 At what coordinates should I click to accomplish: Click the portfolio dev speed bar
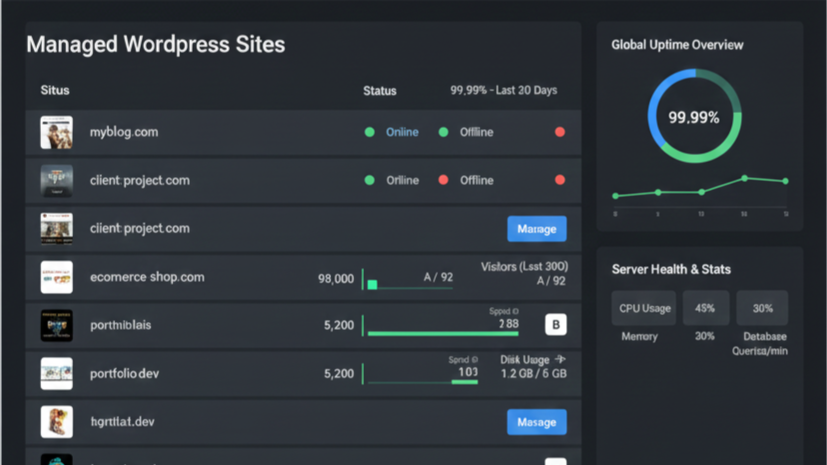(423, 382)
